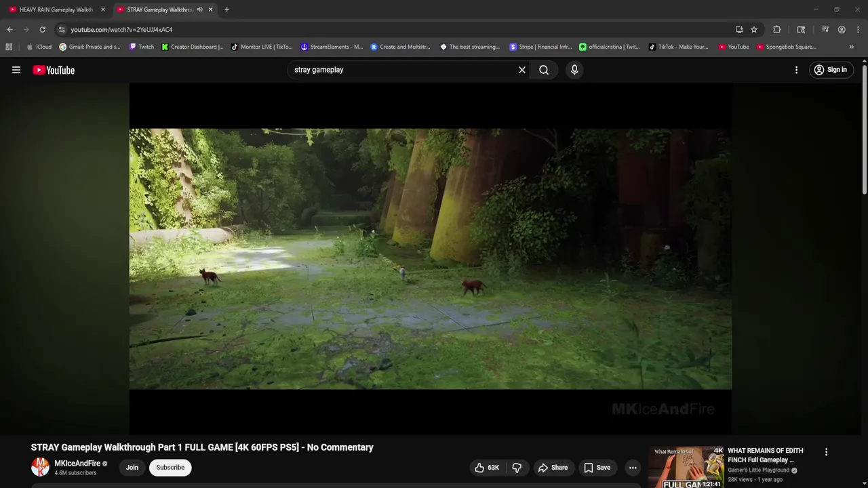Click the STRAY Gameplay Walkthrough video title

(x=202, y=447)
